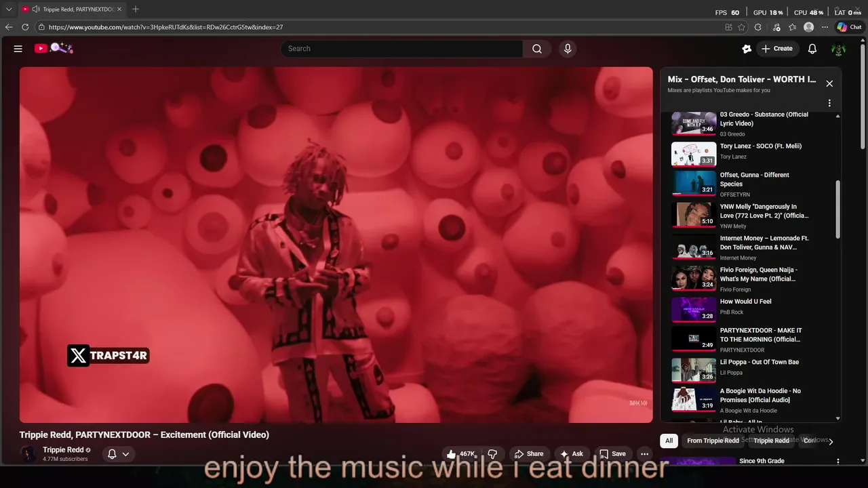This screenshot has height=488, width=868.
Task: Open the account avatar menu
Action: pos(839,49)
